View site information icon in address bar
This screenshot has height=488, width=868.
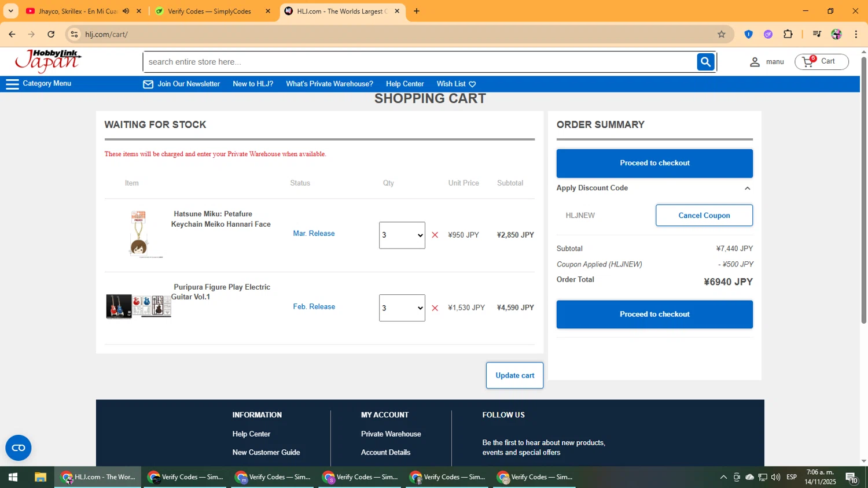coord(74,34)
